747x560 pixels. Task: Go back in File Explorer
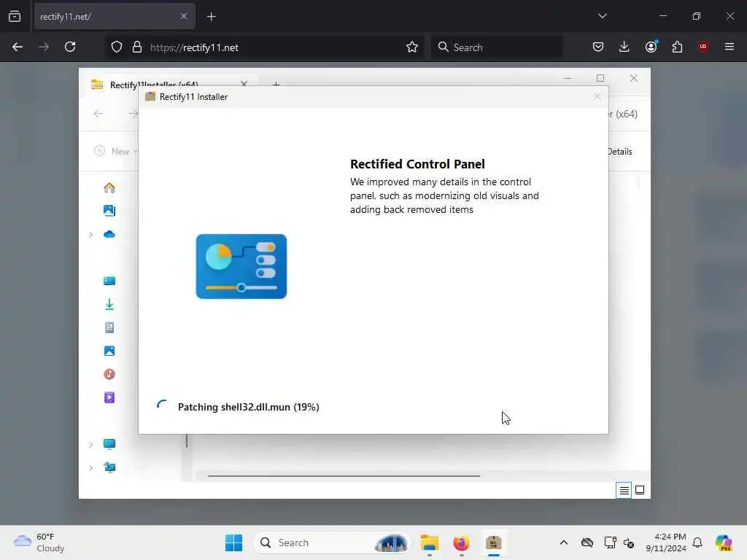click(98, 113)
